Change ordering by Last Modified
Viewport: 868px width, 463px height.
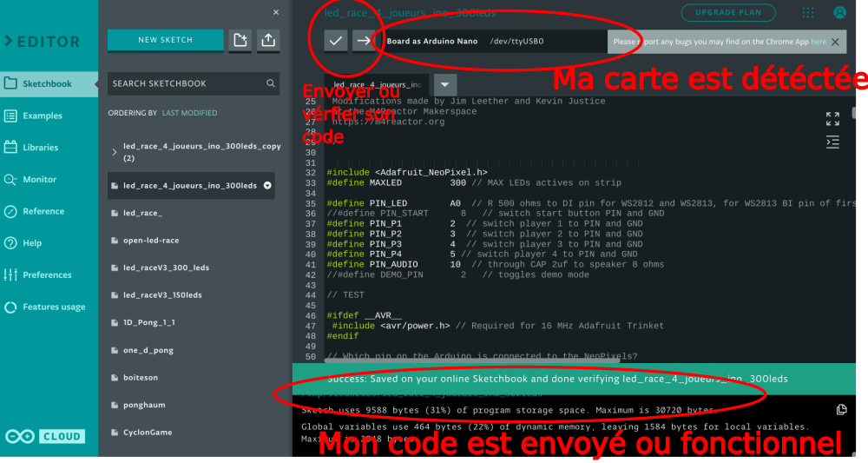[189, 113]
